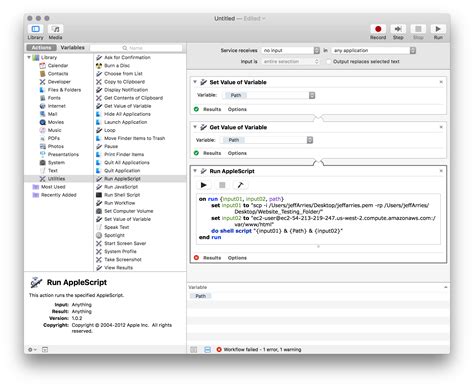Run the AppleScript with play button
The width and height of the screenshot is (474, 388).
click(203, 185)
